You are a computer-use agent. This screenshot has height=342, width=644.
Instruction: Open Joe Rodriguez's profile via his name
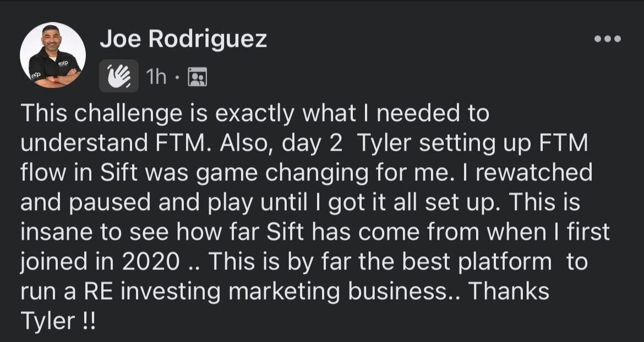tap(182, 38)
